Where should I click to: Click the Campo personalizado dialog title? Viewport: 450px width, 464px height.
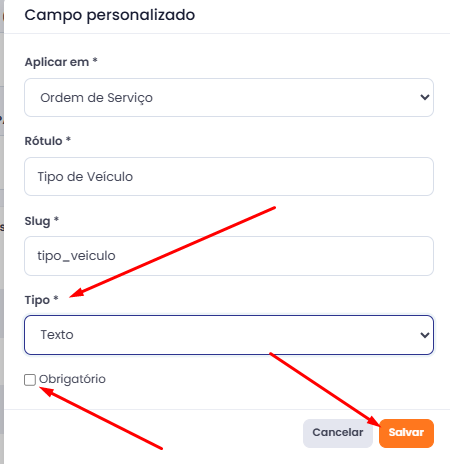[110, 15]
